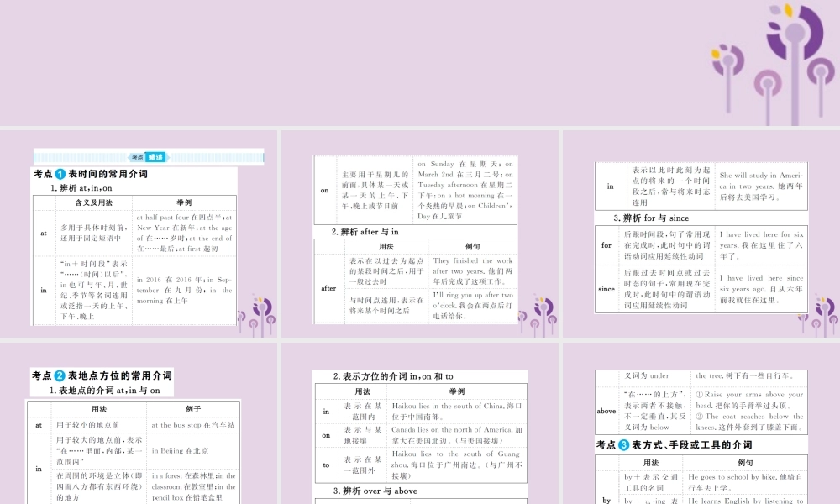
Task: Click the blue 精讲 label tag
Action: (x=155, y=157)
